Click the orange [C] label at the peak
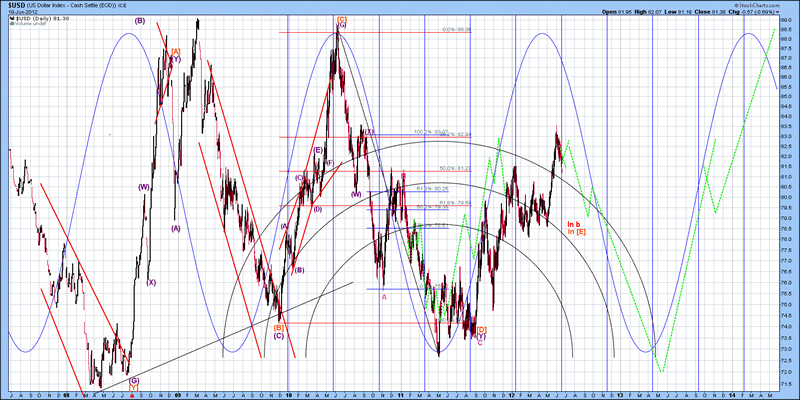 [x=342, y=21]
